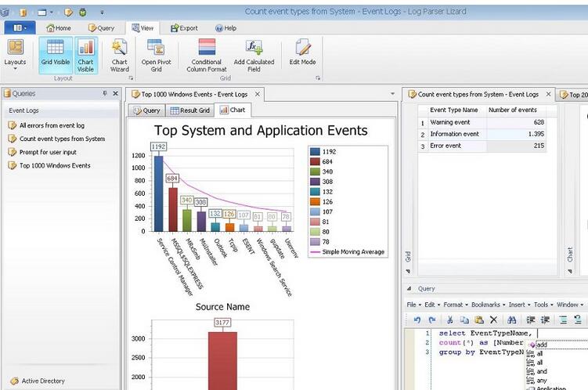Switch to Edit Mode
Screen dimensions: 588x390
(302, 52)
